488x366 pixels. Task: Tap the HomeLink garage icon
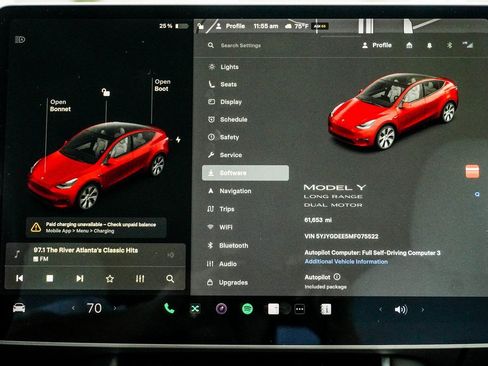(x=409, y=45)
